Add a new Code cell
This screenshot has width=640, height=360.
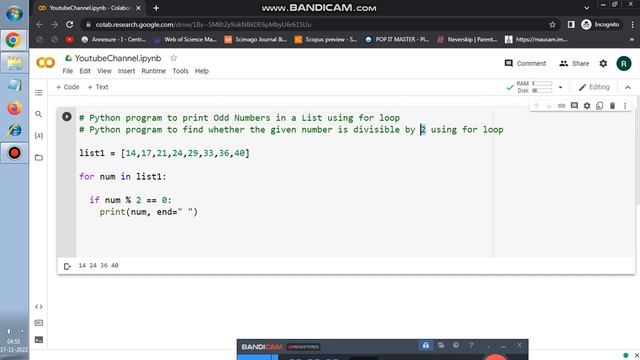point(68,87)
